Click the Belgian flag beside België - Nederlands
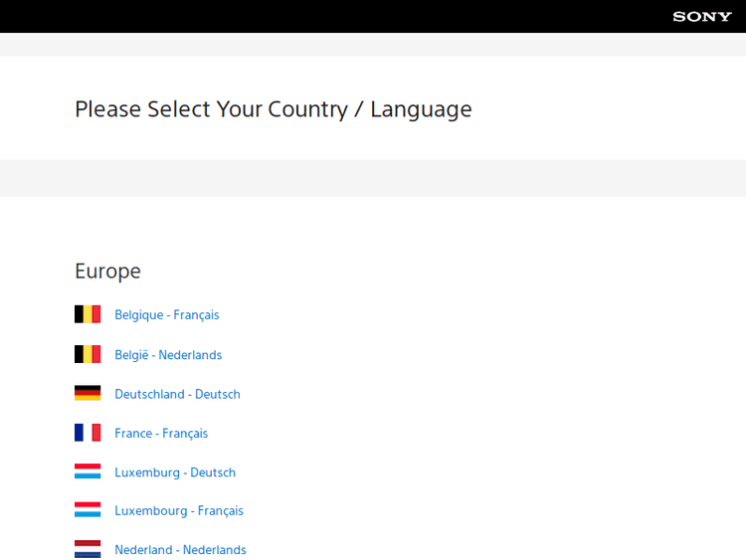Screen dimensions: 746x560 tap(88, 354)
